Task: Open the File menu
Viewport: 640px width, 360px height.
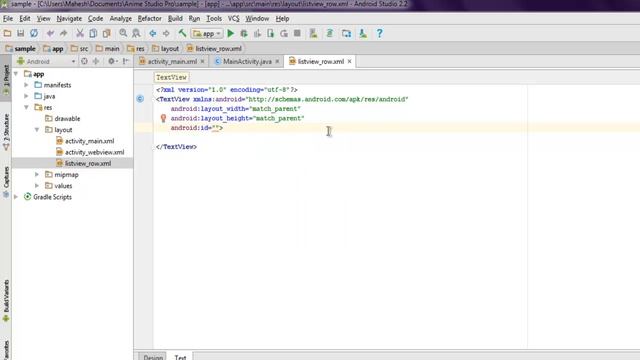Action: pyautogui.click(x=8, y=19)
